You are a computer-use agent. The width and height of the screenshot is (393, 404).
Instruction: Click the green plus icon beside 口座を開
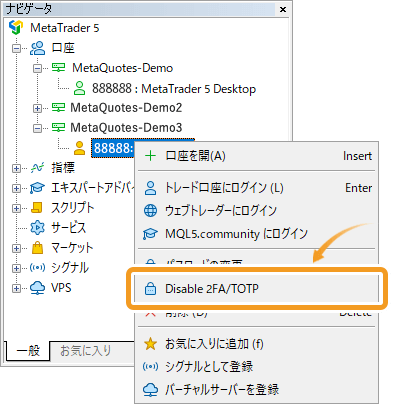(151, 155)
